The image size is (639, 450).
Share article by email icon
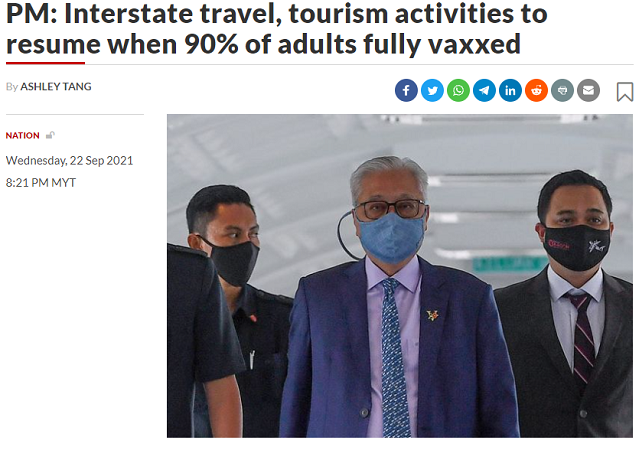pos(588,90)
